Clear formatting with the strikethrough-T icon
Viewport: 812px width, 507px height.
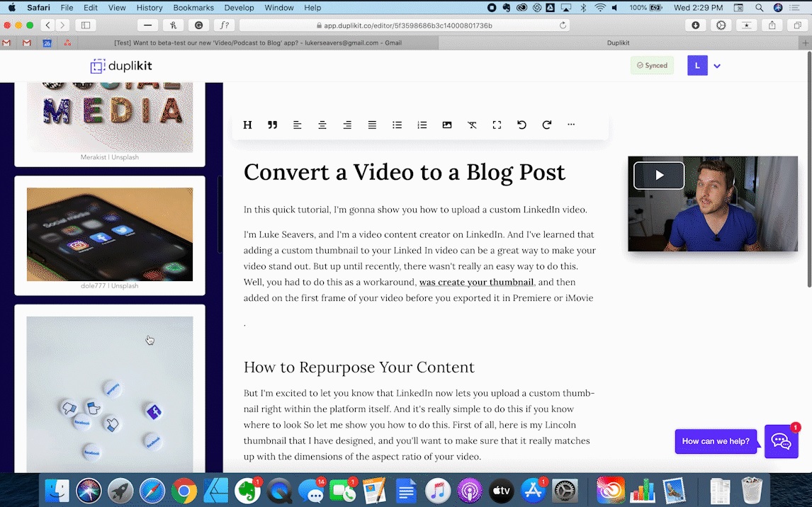(x=472, y=125)
